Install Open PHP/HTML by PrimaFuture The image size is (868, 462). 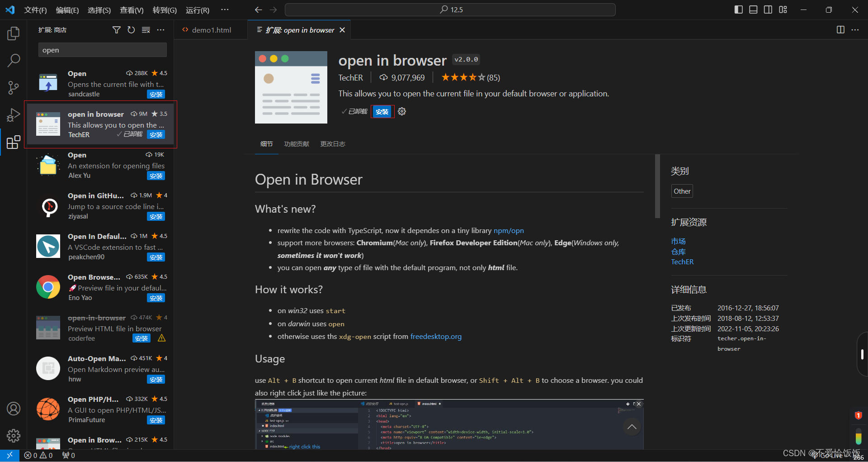click(156, 420)
